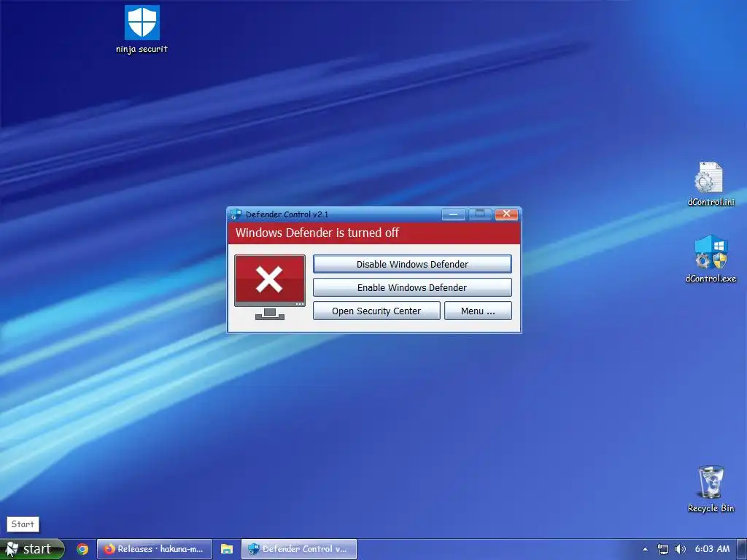The image size is (747, 560).
Task: Switch to Releases hakuna-m... Firefox taskbar item
Action: [x=155, y=549]
